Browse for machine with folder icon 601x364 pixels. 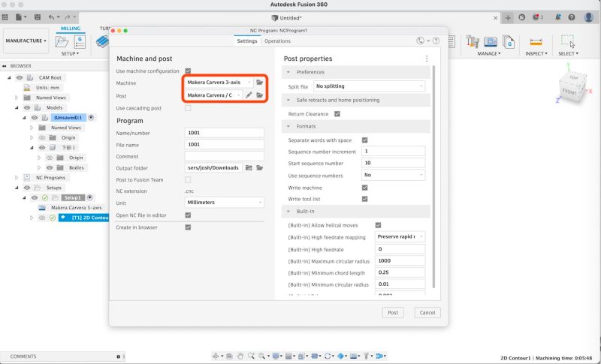coord(259,83)
